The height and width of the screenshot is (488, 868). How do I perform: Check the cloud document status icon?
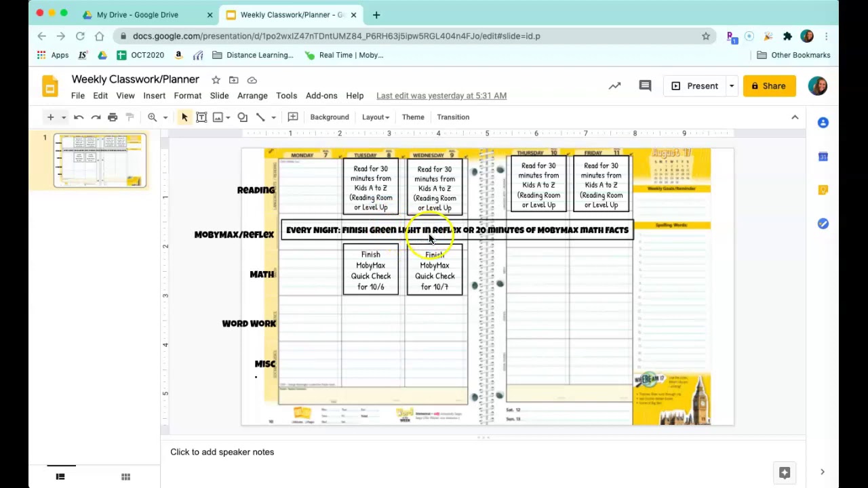[252, 80]
